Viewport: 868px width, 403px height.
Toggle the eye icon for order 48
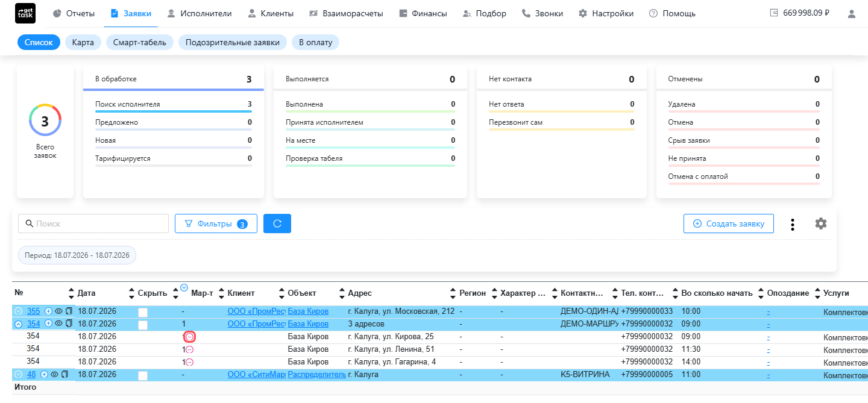[54, 375]
